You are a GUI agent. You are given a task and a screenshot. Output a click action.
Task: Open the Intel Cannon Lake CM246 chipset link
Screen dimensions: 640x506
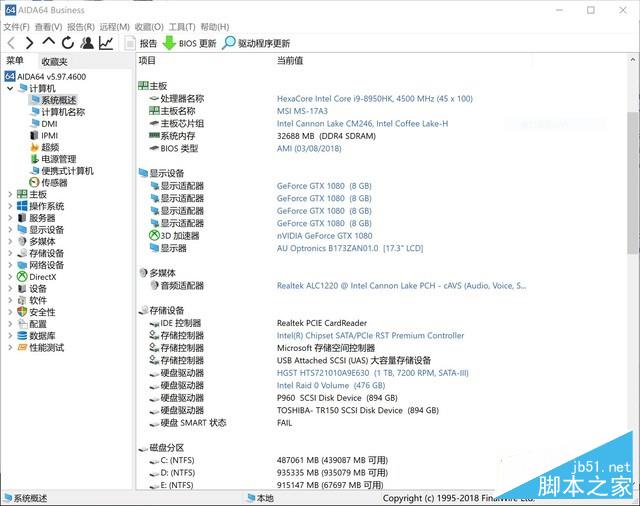pyautogui.click(x=362, y=124)
